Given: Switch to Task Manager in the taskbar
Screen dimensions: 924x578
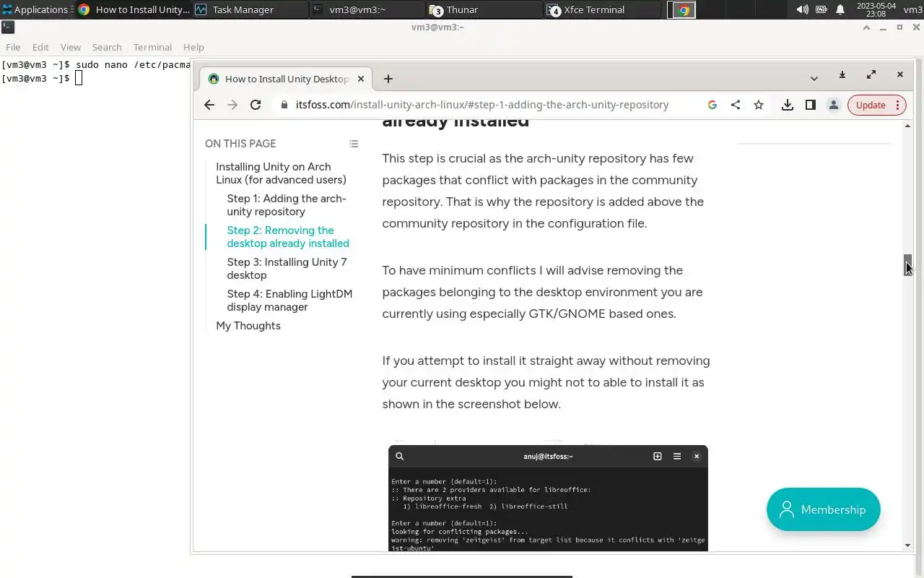Looking at the screenshot, I should coord(249,9).
